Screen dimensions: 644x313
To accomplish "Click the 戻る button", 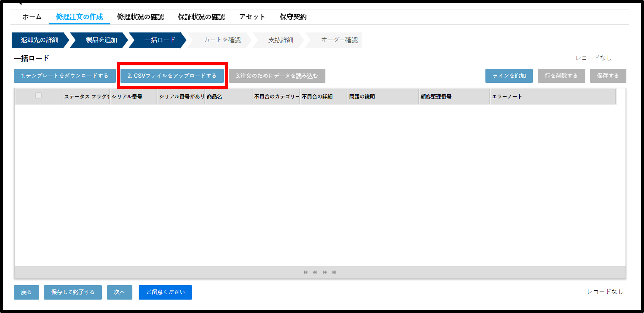I will [26, 292].
